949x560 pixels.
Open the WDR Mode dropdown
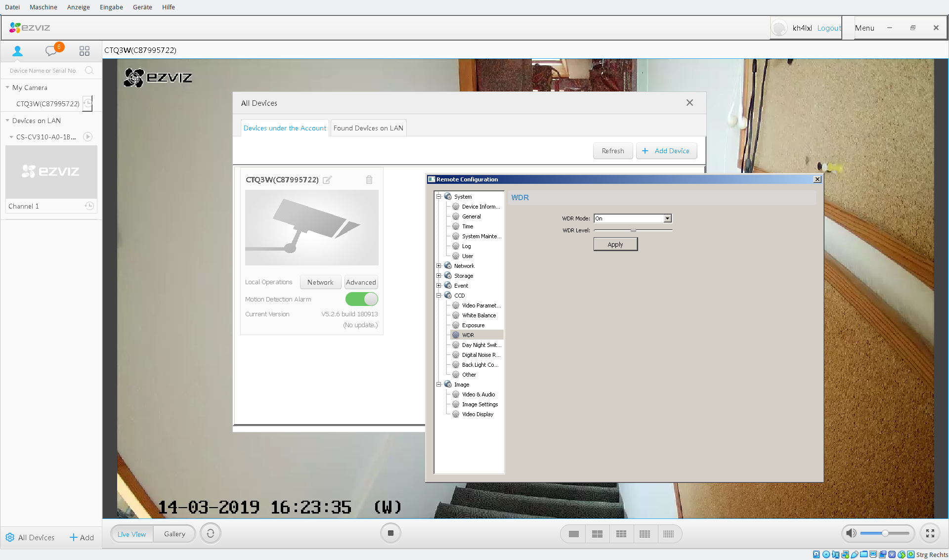click(x=667, y=218)
